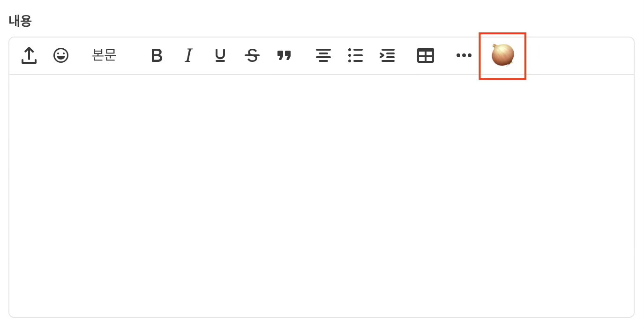Expand more options via three dots
This screenshot has width=644, height=331.
[x=464, y=55]
